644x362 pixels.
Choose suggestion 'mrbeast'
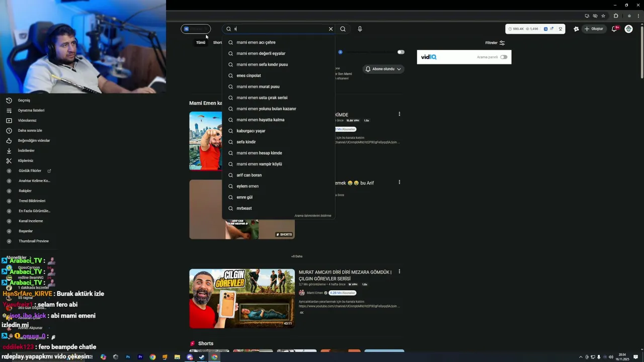coord(278,208)
